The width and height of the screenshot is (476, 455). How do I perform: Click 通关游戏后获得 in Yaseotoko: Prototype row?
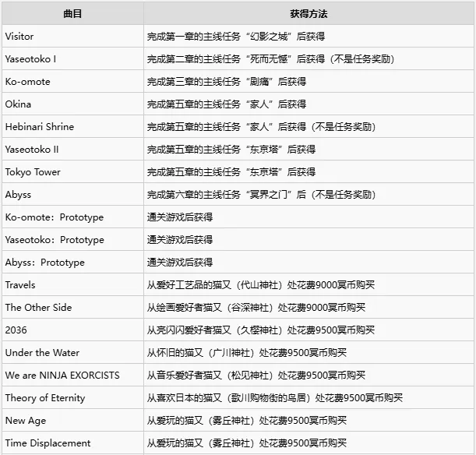pos(180,239)
